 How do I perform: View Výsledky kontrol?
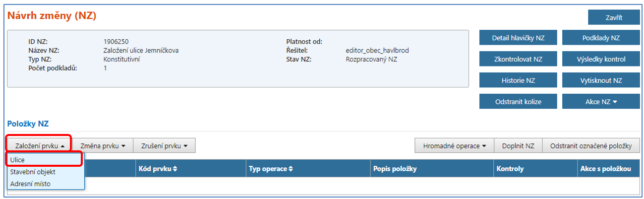point(600,59)
